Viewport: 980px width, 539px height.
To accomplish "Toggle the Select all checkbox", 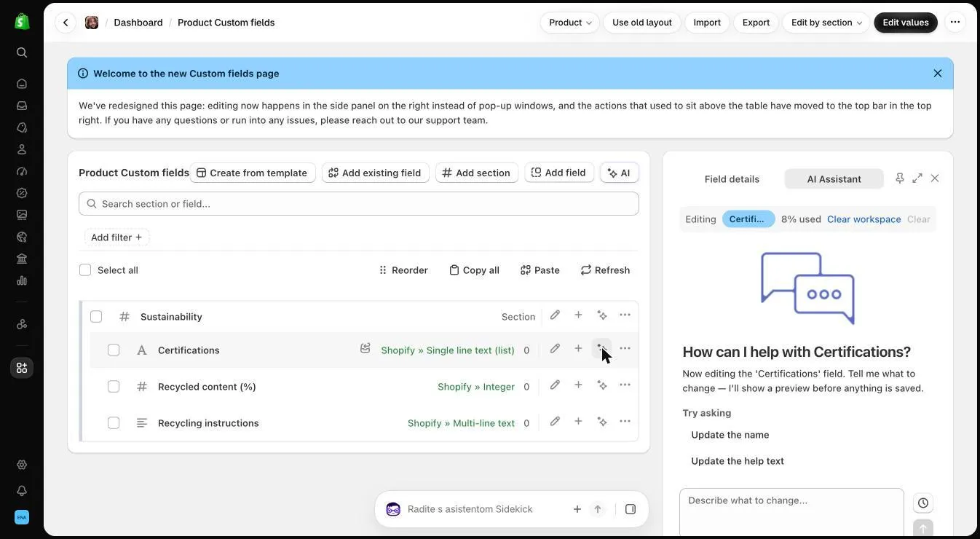I will tap(85, 270).
